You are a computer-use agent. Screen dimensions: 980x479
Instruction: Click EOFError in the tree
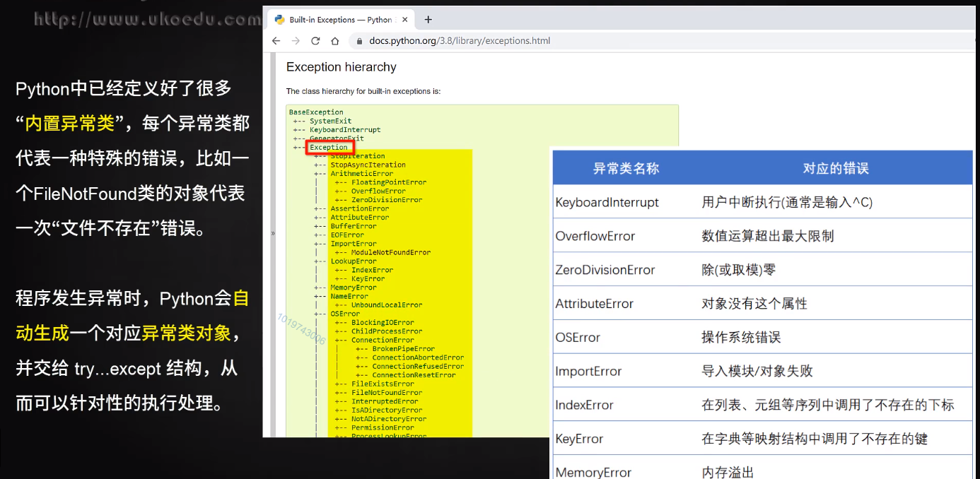tap(347, 235)
